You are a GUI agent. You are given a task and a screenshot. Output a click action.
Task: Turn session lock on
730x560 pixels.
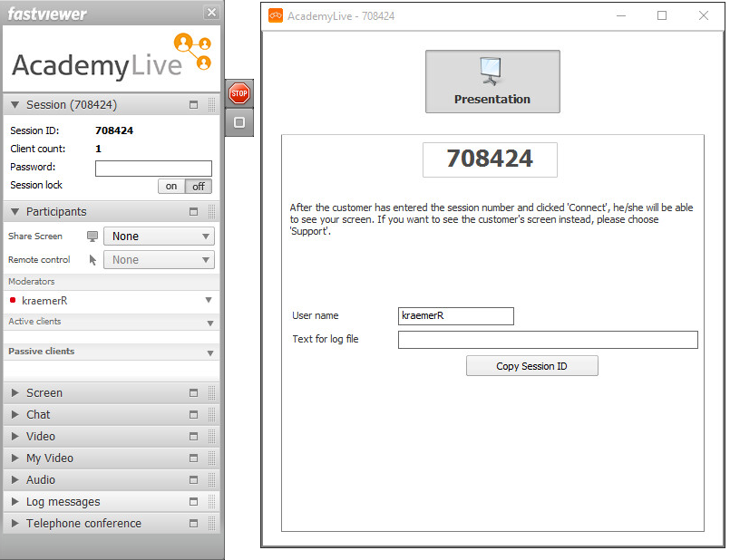point(171,186)
